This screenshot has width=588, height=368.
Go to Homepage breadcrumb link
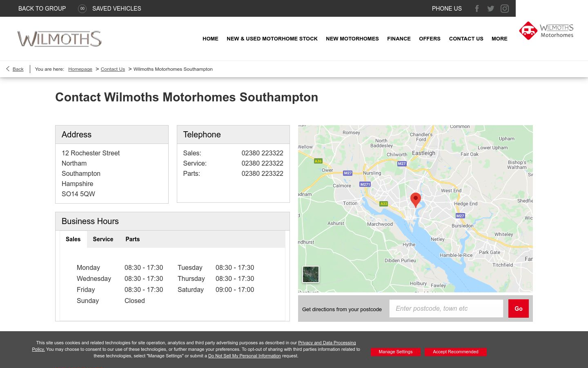[x=80, y=69]
